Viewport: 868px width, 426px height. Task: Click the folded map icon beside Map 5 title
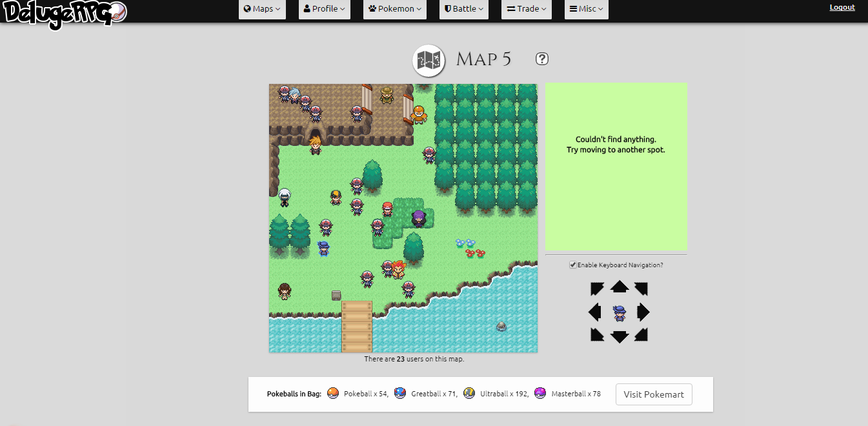[429, 60]
